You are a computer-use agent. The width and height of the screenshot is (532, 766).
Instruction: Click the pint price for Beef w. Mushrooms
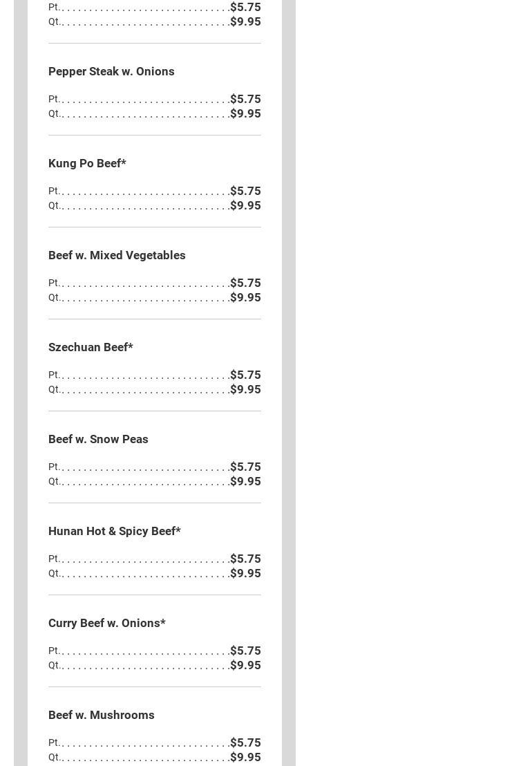(245, 742)
